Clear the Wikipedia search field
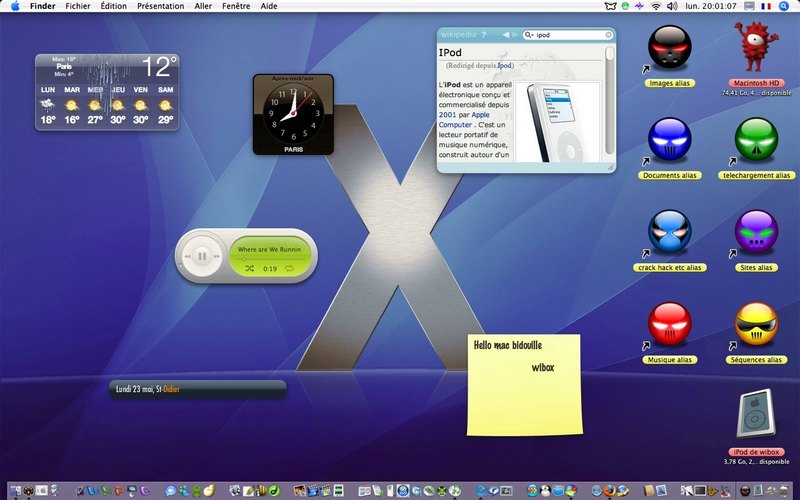The image size is (800, 500). 608,35
